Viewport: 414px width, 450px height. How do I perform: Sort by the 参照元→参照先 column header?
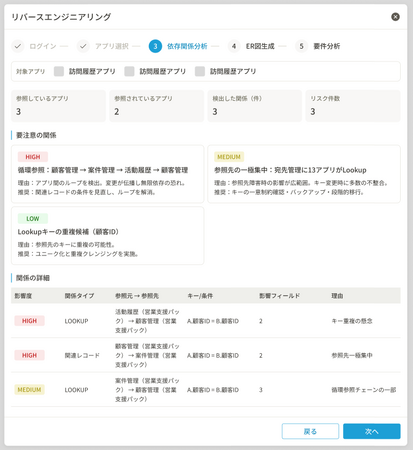(x=137, y=296)
